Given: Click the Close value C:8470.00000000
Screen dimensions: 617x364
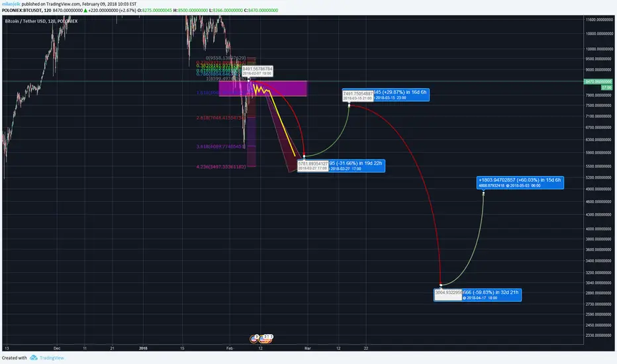Looking at the screenshot, I should (261, 10).
